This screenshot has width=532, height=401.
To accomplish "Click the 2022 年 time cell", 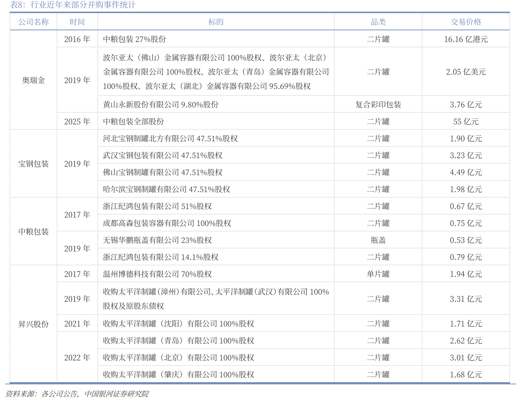I will coord(77,357).
